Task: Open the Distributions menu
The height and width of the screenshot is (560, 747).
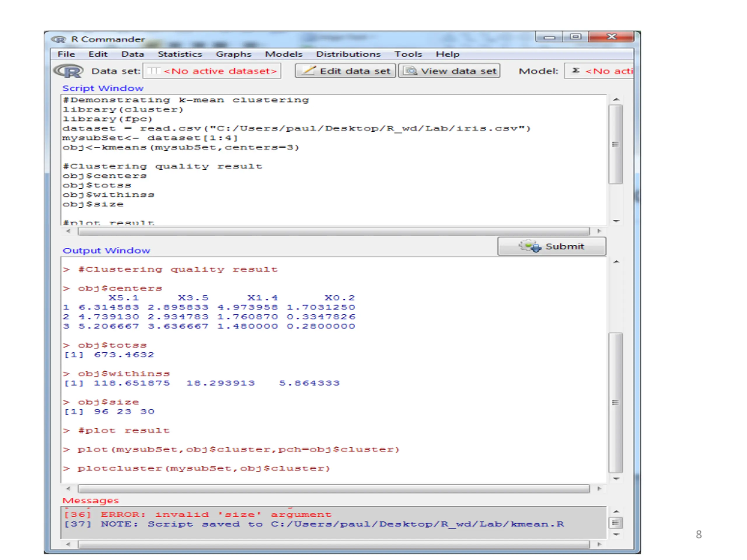Action: (348, 54)
